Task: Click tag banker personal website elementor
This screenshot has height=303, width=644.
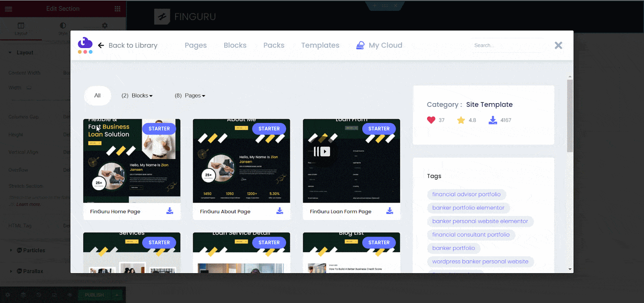Action: 480,221
